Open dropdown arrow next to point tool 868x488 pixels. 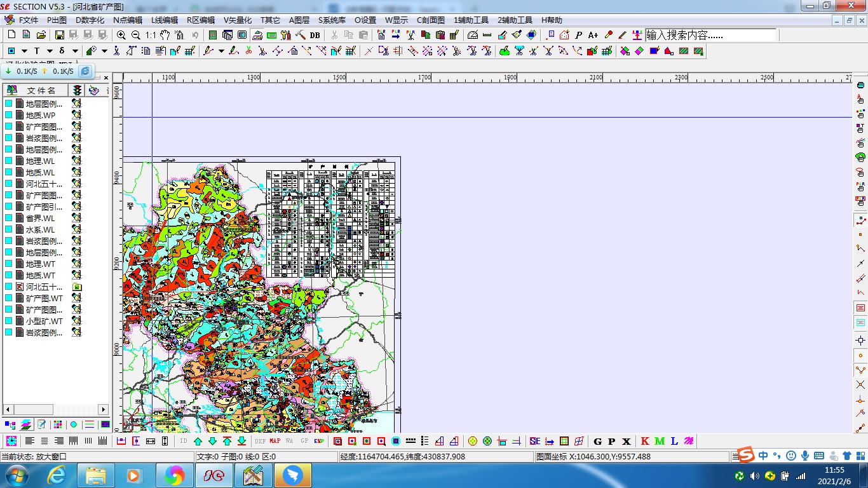pos(24,51)
